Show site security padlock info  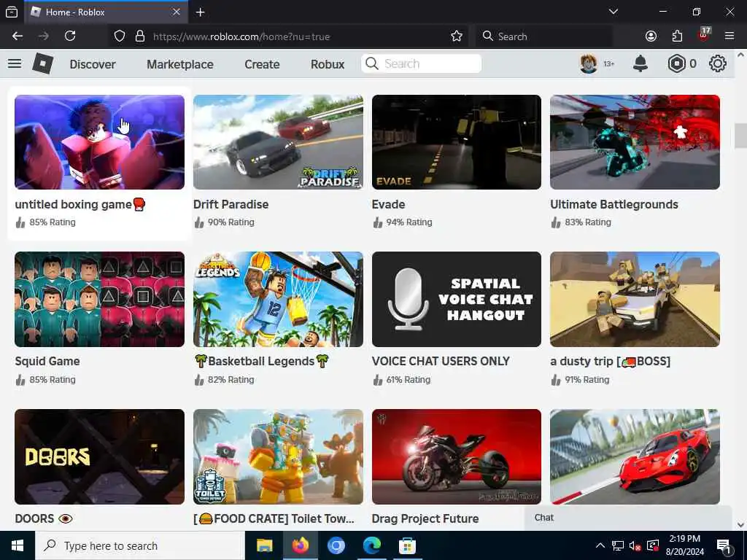[140, 36]
